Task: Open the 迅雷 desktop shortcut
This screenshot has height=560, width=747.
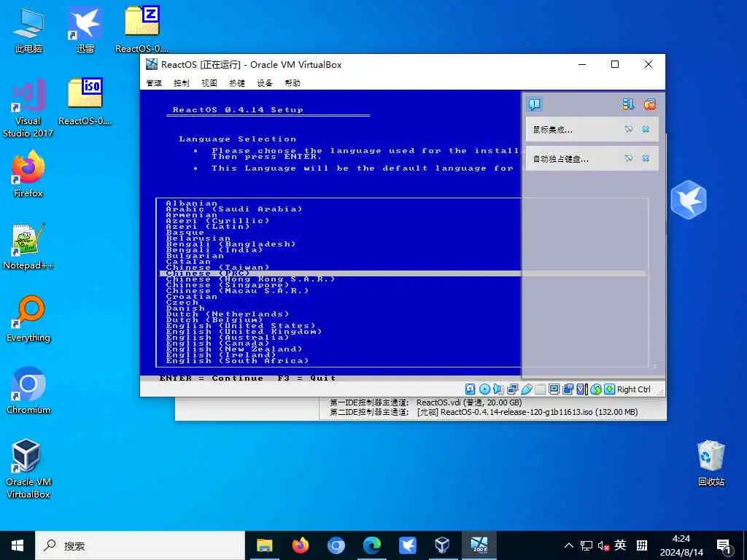Action: pyautogui.click(x=85, y=30)
